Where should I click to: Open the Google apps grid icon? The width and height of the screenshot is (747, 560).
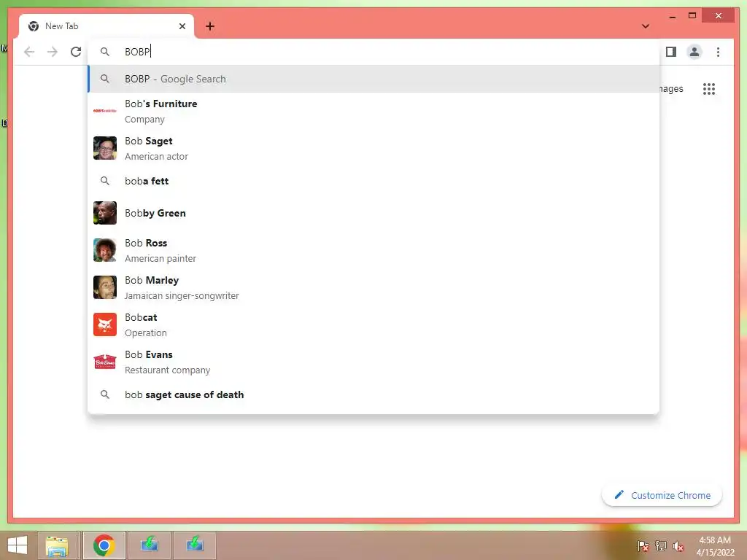pos(709,89)
